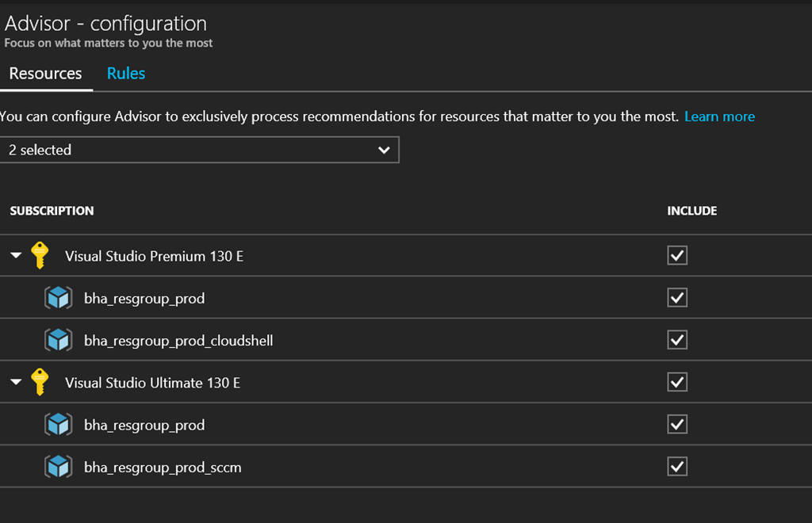Image resolution: width=812 pixels, height=523 pixels.
Task: Click cube icon of first bha_resgroup_prod under Premium
Action: (x=58, y=298)
